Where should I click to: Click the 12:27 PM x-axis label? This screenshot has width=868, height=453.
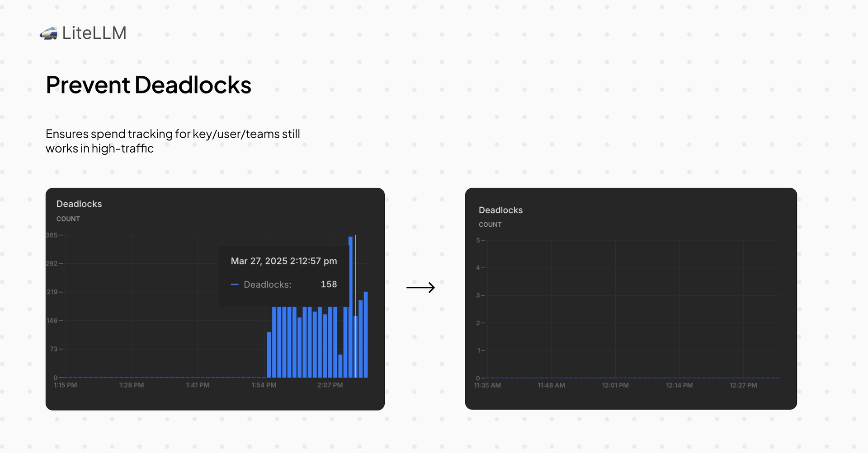[743, 385]
